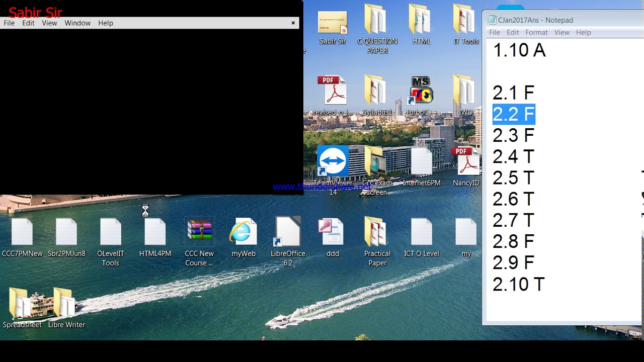Open Notepad Format menu
The height and width of the screenshot is (362, 644).
point(536,32)
